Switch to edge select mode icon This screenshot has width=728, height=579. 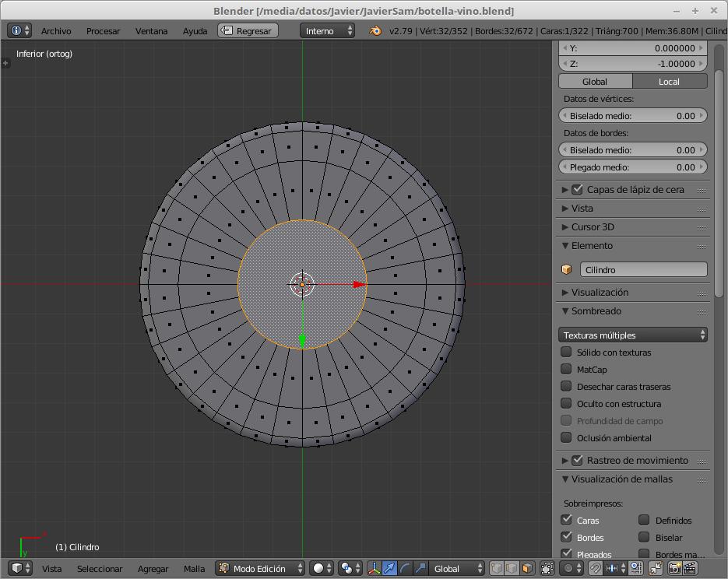(x=512, y=568)
